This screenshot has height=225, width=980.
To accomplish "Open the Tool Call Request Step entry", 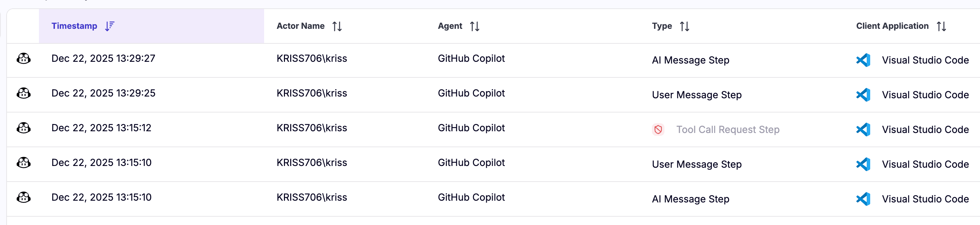I will pos(727,130).
